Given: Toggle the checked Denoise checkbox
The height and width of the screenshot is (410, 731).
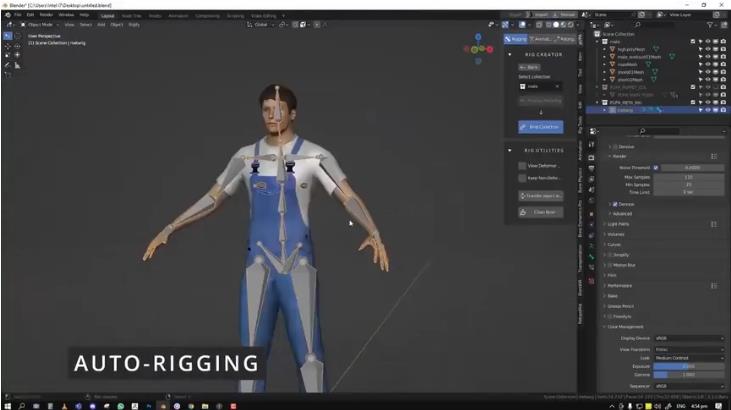Looking at the screenshot, I should [x=615, y=204].
